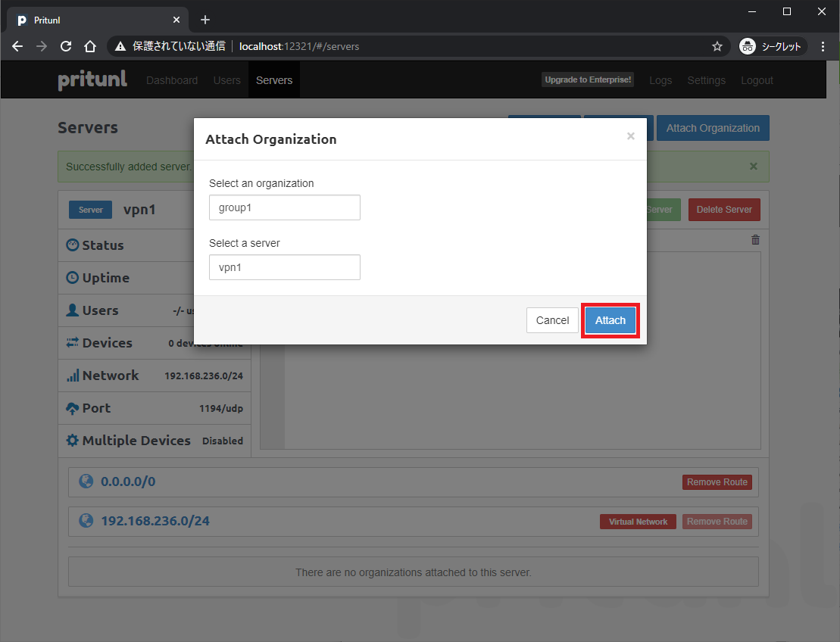Image resolution: width=840 pixels, height=642 pixels.
Task: Go to the Users tab
Action: coord(226,80)
